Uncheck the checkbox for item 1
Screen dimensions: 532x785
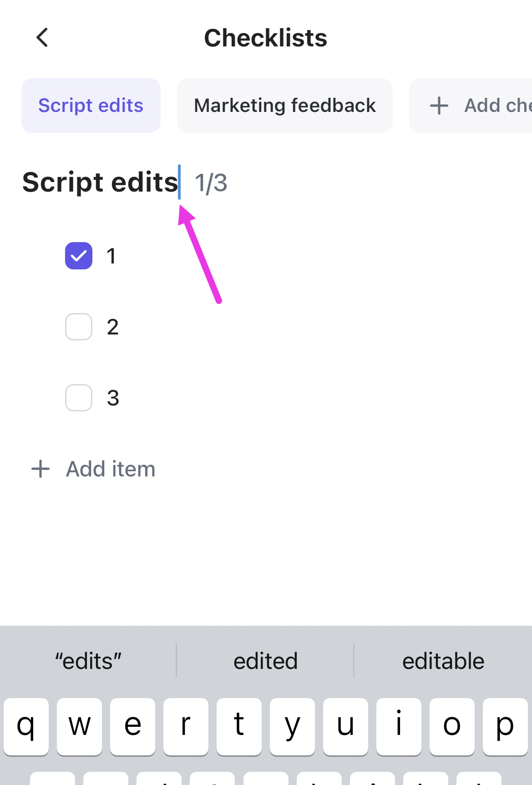click(x=79, y=256)
